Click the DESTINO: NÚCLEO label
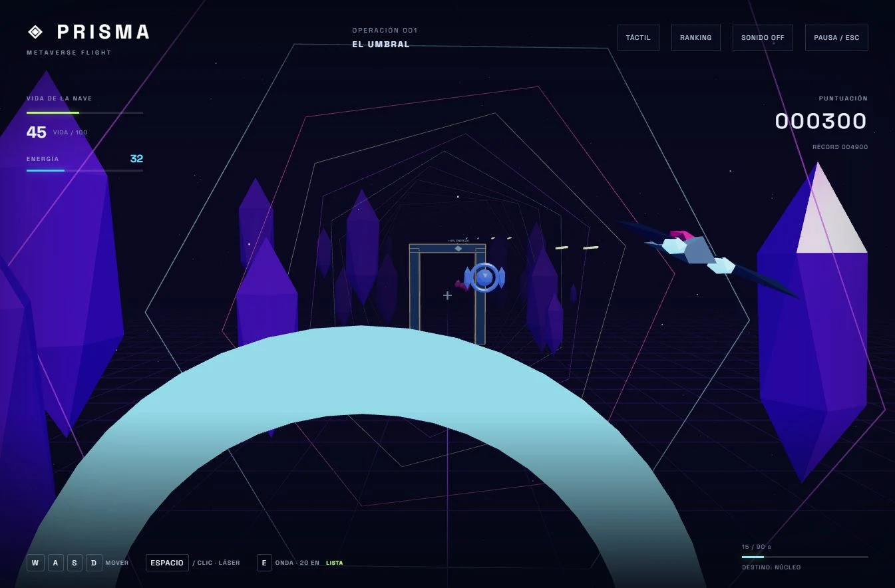 [x=771, y=567]
